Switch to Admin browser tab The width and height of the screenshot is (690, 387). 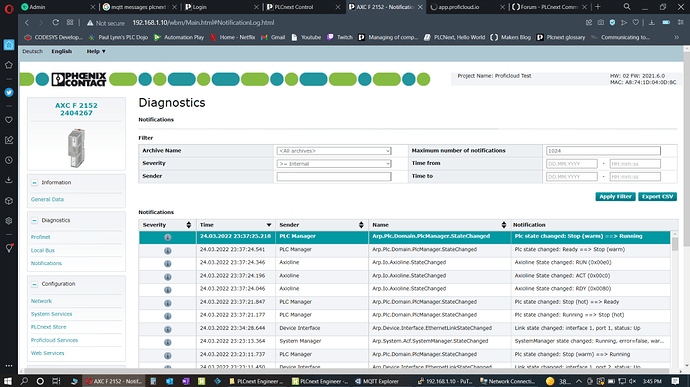pyautogui.click(x=57, y=7)
